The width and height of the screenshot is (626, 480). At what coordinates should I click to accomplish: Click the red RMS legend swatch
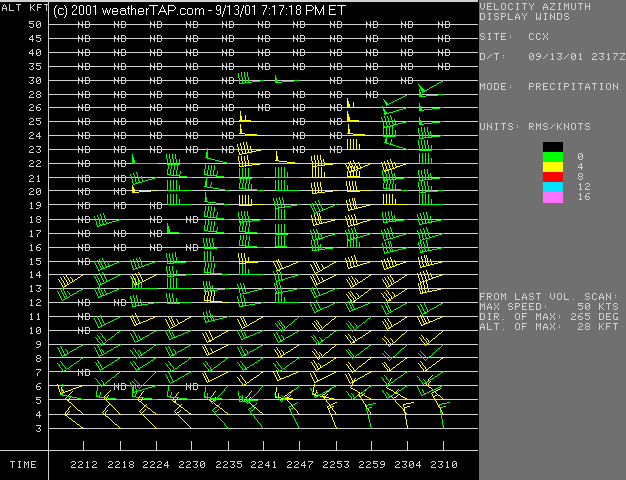pos(555,177)
